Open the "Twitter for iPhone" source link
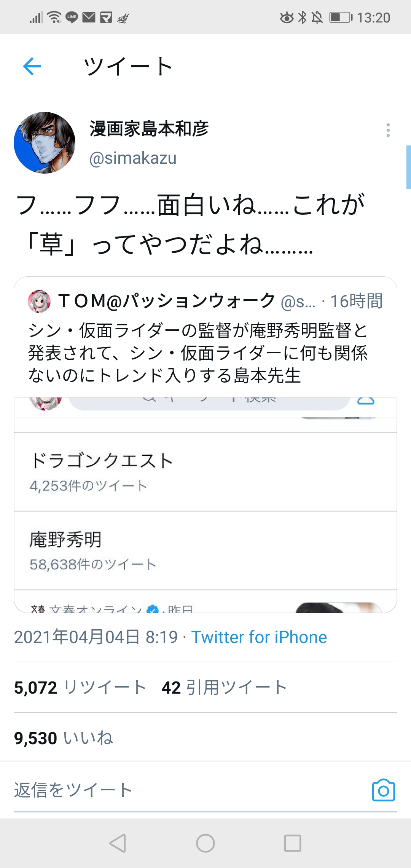411x868 pixels. 259,637
